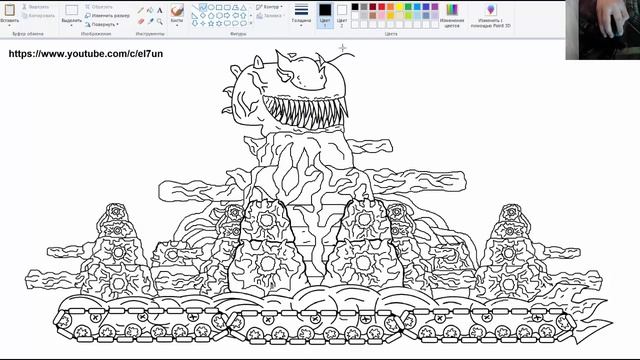Pick the Polygon shape
Image resolution: width=640 pixels, height=360 pixels.
click(235, 7)
